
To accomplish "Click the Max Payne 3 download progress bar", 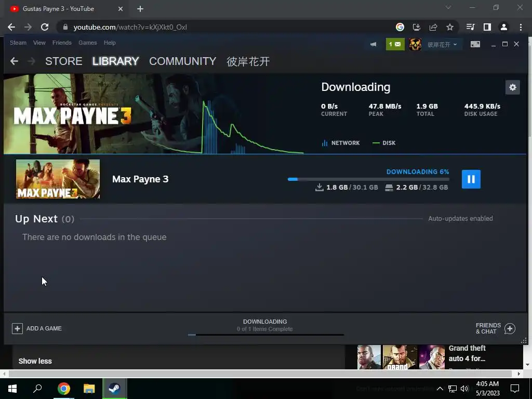I will 368,179.
